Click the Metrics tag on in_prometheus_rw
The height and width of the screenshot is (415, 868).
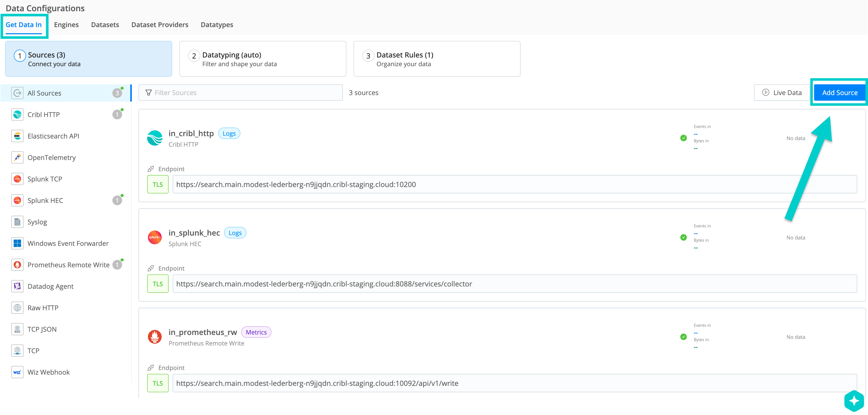(256, 332)
